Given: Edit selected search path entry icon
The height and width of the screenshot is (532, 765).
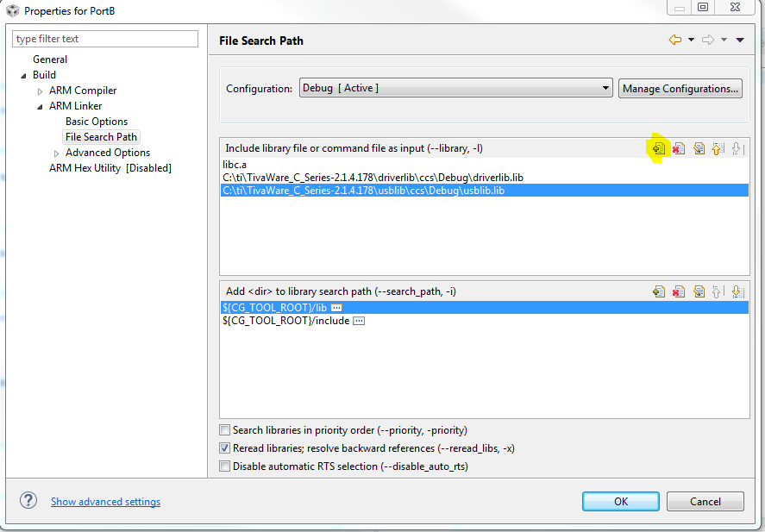Looking at the screenshot, I should [699, 291].
